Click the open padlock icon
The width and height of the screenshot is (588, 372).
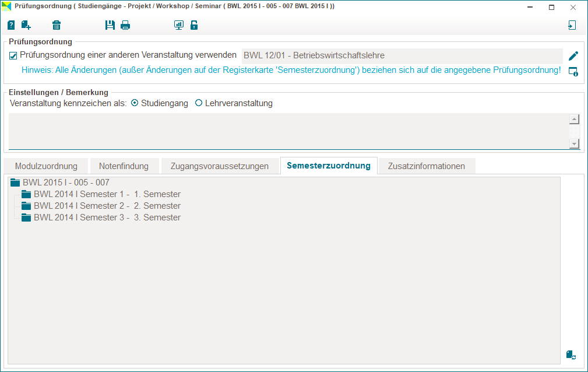[194, 25]
